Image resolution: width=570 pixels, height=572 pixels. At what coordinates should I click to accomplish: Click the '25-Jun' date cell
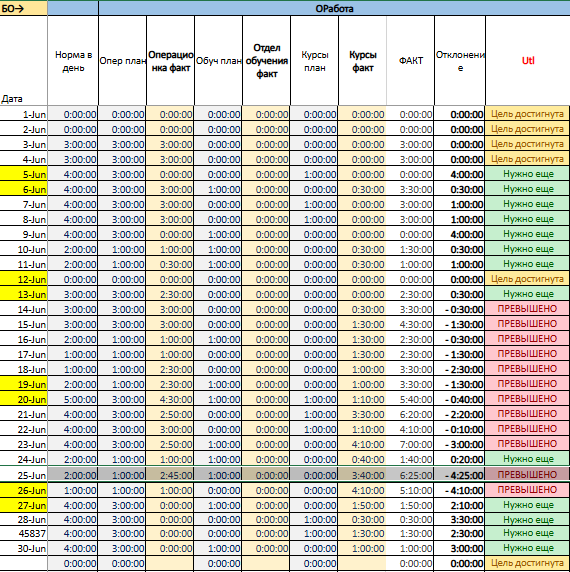(x=24, y=475)
